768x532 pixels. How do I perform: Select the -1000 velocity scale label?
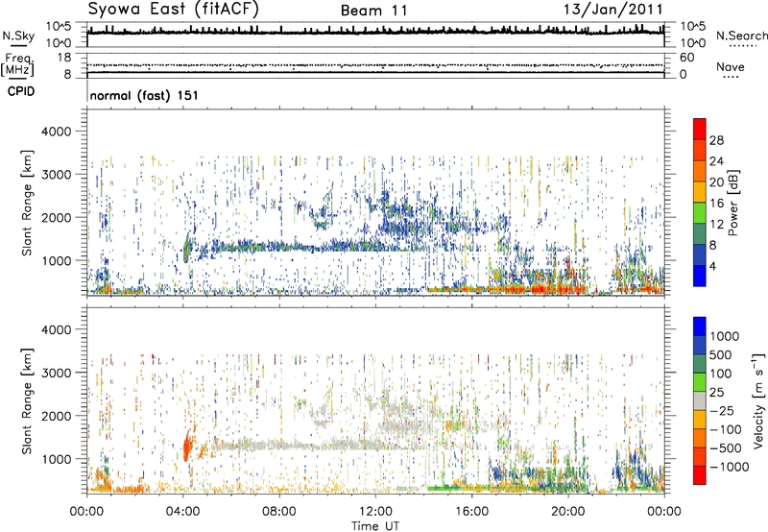(729, 467)
